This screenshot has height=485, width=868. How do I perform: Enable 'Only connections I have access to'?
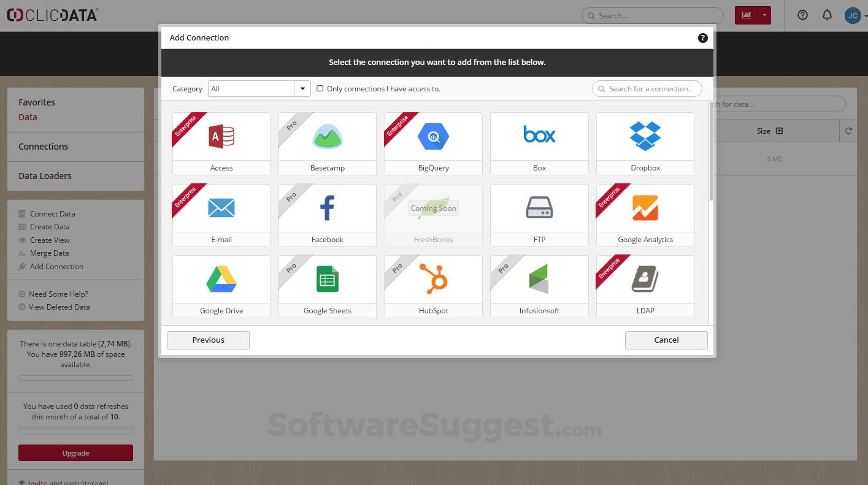[320, 88]
